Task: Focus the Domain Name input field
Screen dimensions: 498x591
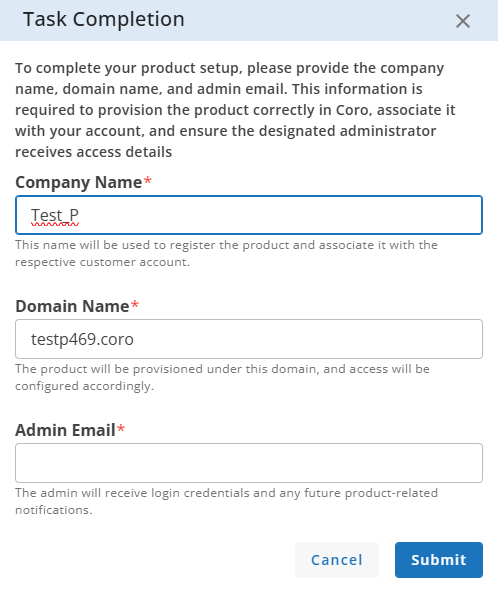Action: pos(249,339)
